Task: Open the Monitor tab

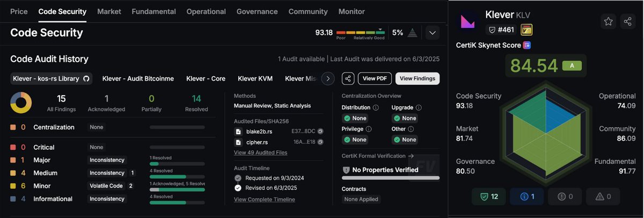Action: [x=352, y=11]
